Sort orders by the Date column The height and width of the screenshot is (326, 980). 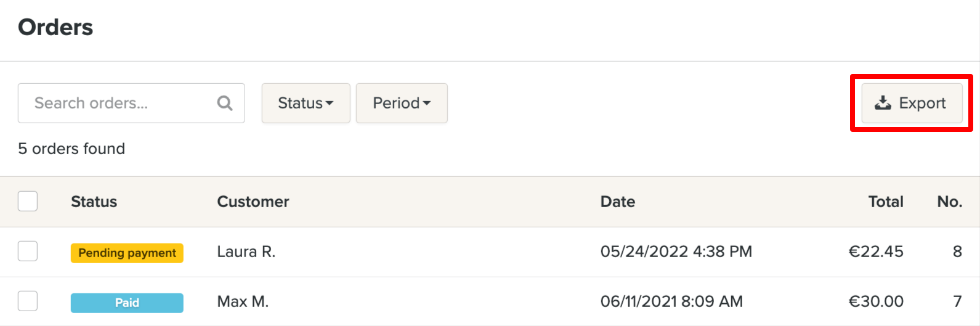coord(618,202)
